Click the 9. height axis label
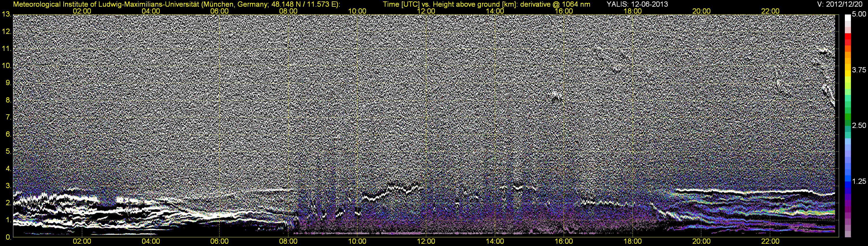Screen dimensions: 868x246 (9, 83)
